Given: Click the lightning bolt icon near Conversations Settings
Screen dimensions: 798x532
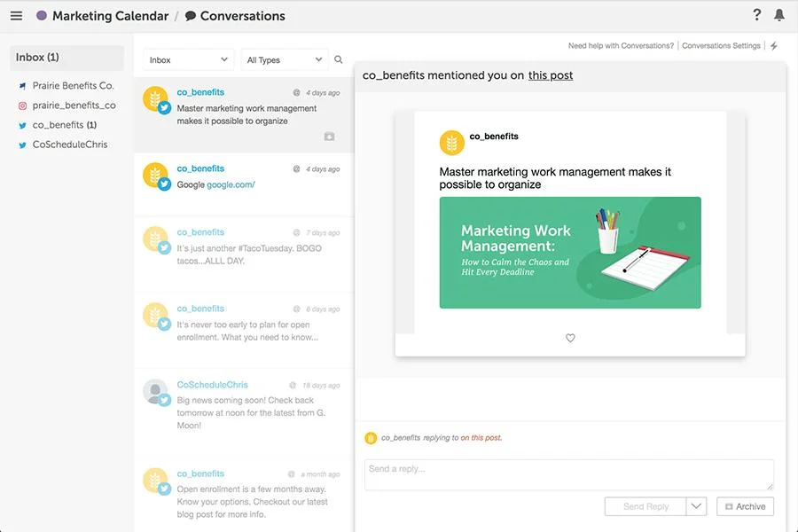Looking at the screenshot, I should click(773, 46).
